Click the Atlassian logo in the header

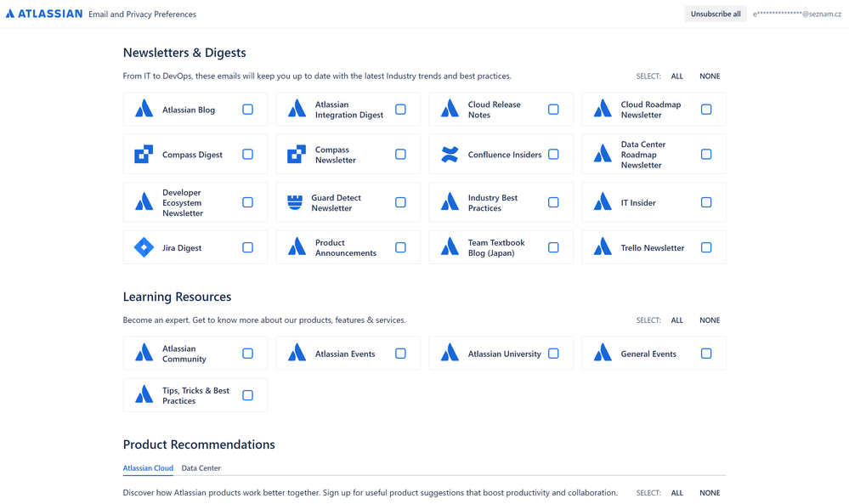(44, 14)
